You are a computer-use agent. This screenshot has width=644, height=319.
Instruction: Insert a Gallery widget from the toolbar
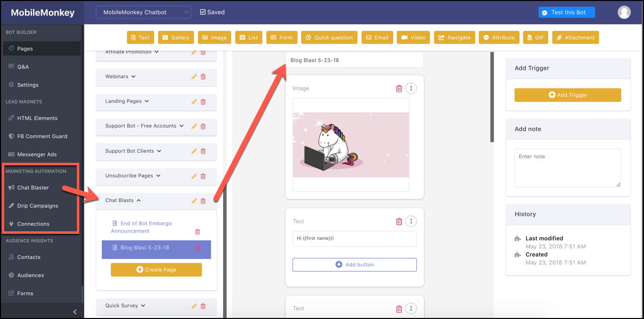tap(176, 37)
